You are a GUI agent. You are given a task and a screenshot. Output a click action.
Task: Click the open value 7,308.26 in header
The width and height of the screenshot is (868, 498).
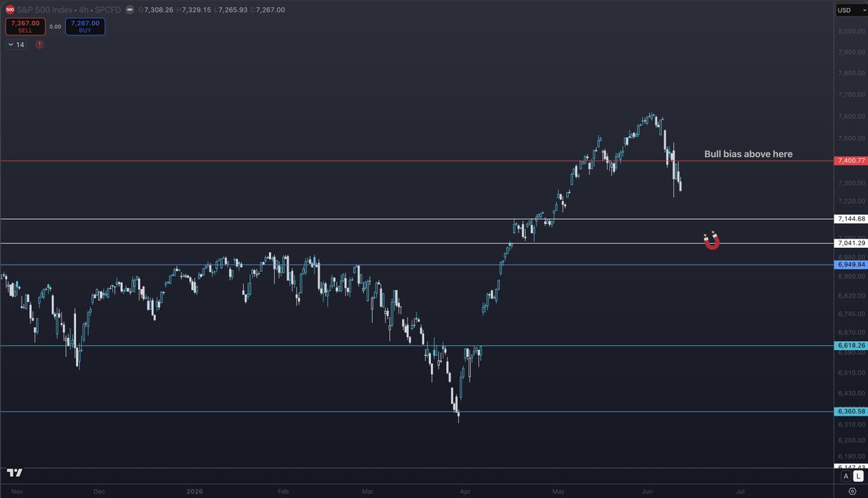click(159, 10)
